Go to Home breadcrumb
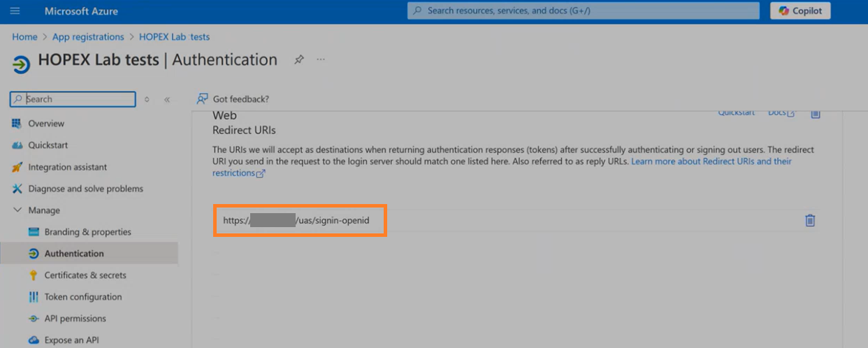The height and width of the screenshot is (348, 868). click(x=24, y=37)
